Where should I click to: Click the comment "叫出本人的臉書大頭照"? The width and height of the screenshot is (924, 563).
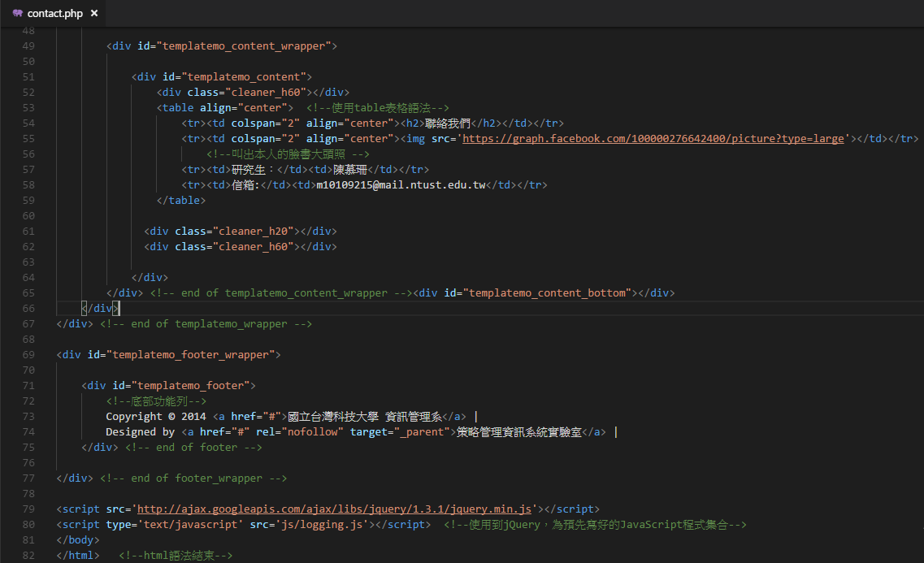(x=288, y=154)
